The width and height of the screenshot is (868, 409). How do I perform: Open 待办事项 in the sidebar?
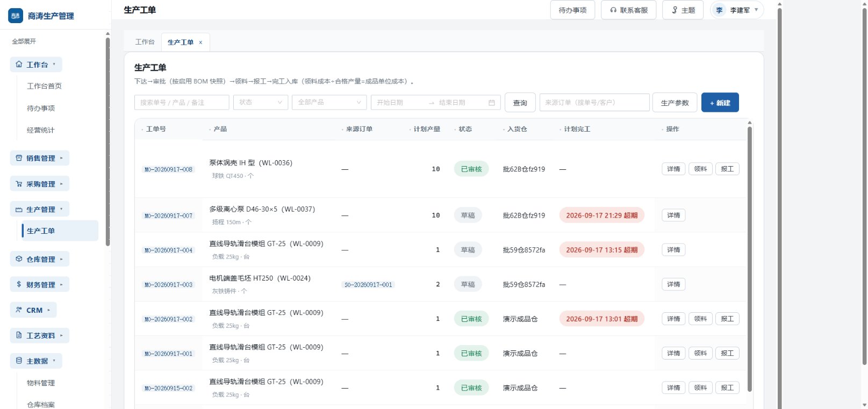pos(41,108)
